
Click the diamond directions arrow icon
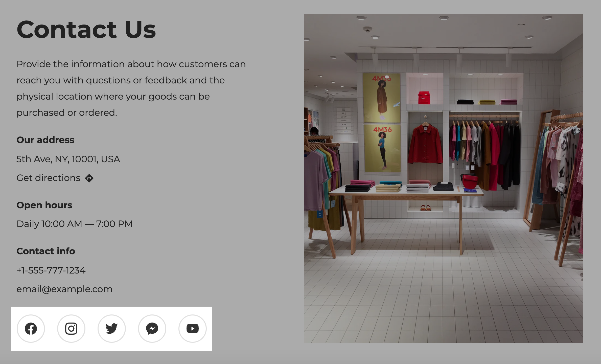point(89,178)
